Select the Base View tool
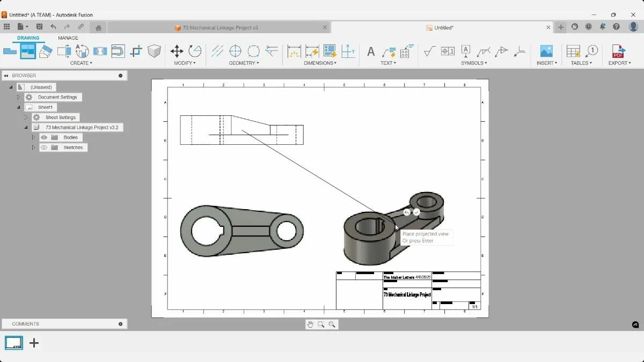Screen dimensions: 644x362 [x=10, y=51]
